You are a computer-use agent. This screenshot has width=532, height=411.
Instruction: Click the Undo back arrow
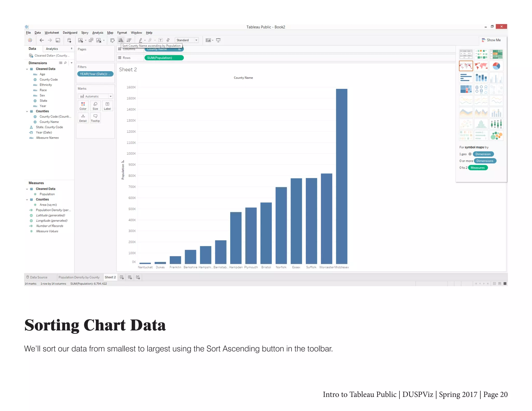coord(42,40)
